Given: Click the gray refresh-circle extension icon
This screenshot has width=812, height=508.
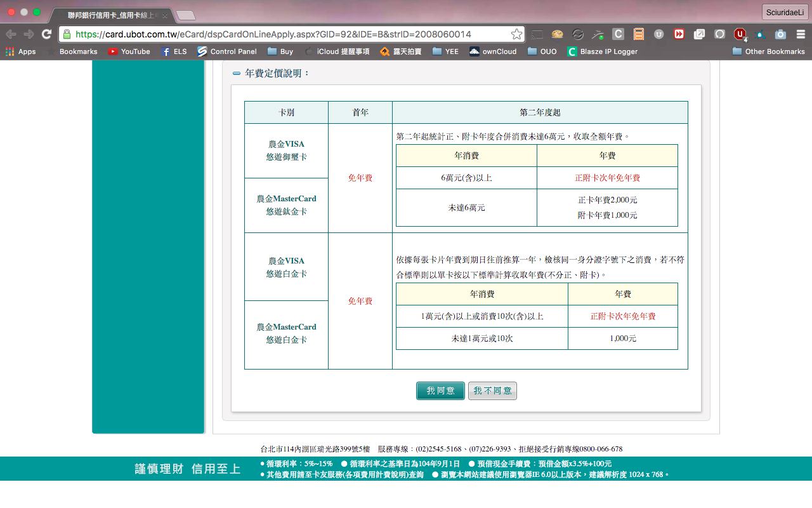Looking at the screenshot, I should pyautogui.click(x=720, y=34).
